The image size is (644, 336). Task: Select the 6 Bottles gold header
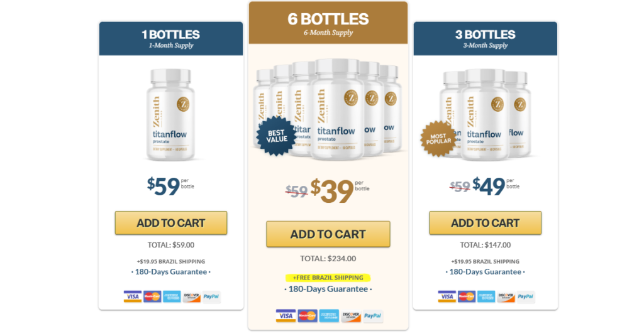click(328, 23)
